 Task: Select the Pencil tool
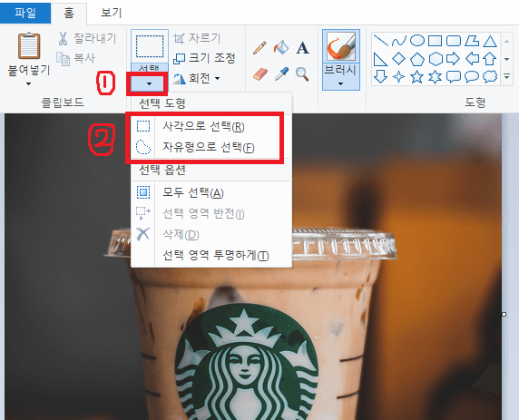click(259, 48)
